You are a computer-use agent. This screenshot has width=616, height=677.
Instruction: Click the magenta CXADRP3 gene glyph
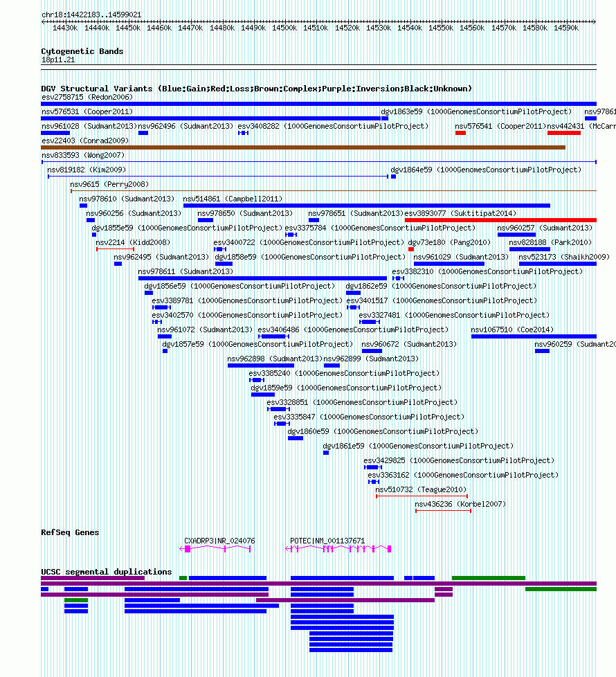[x=215, y=549]
